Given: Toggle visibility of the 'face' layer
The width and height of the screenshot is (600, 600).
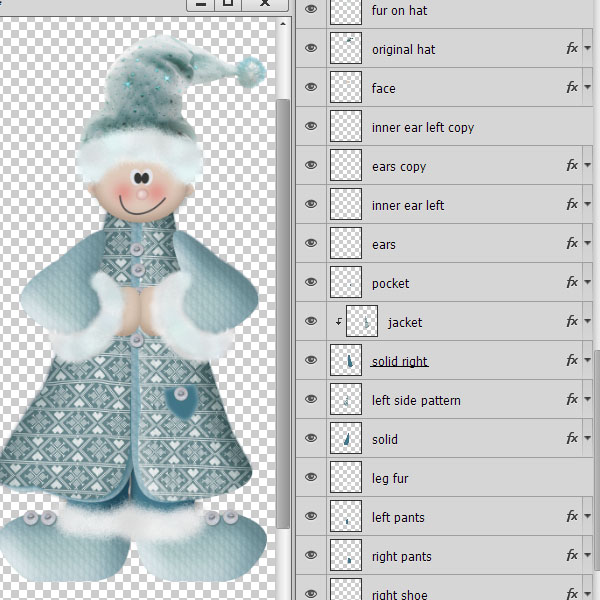Looking at the screenshot, I should coord(311,87).
